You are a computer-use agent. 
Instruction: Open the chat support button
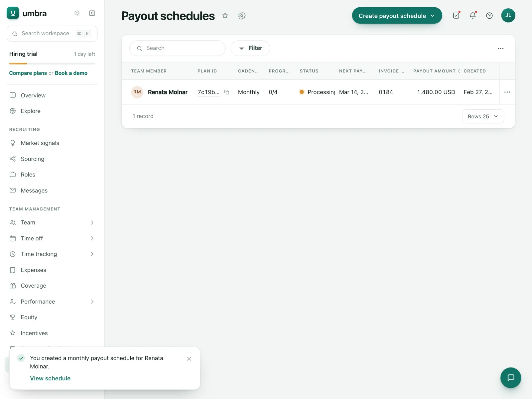point(510,378)
